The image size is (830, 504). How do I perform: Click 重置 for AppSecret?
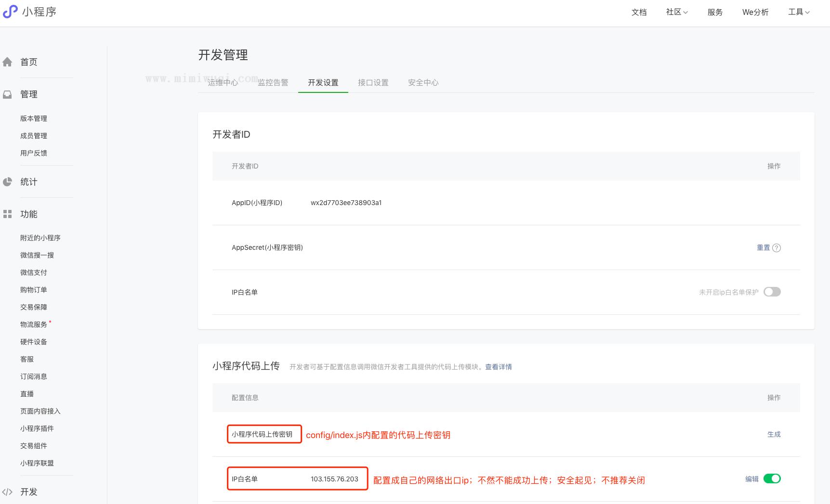764,247
